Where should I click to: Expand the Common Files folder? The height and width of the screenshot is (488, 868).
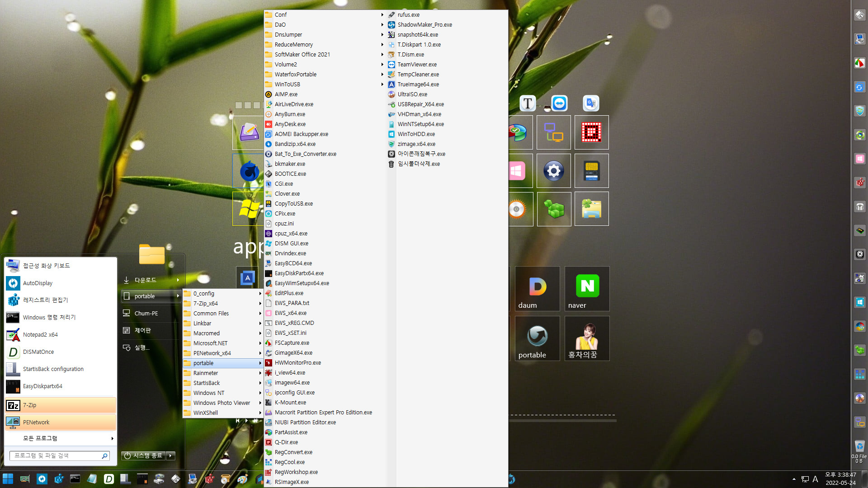[x=222, y=313]
